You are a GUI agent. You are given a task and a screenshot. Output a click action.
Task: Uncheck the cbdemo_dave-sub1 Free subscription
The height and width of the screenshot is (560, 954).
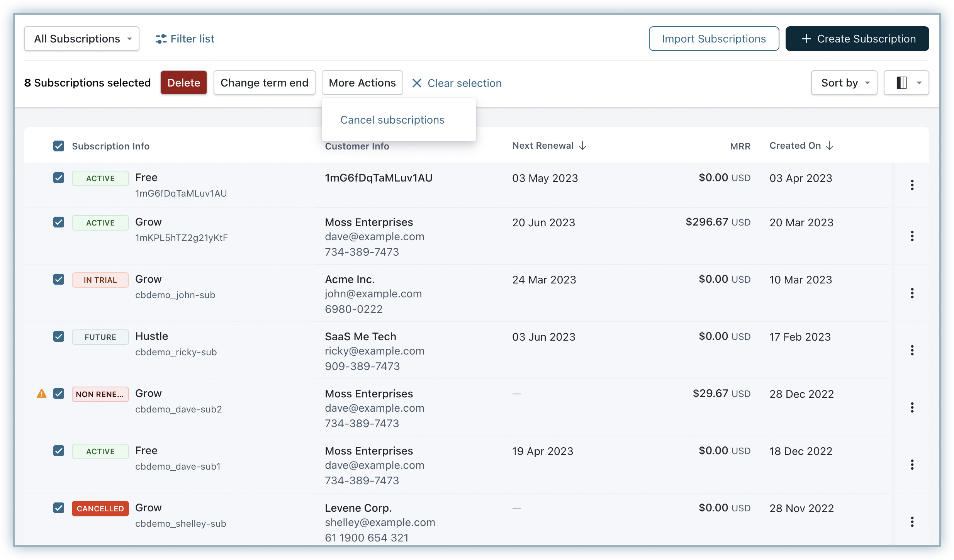(59, 451)
